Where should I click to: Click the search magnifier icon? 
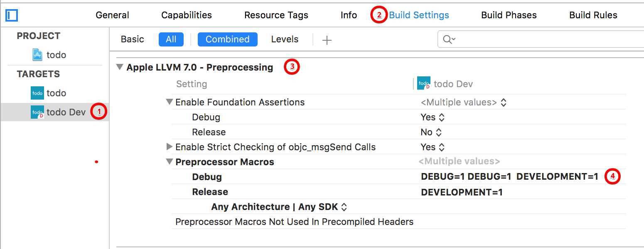coord(449,39)
